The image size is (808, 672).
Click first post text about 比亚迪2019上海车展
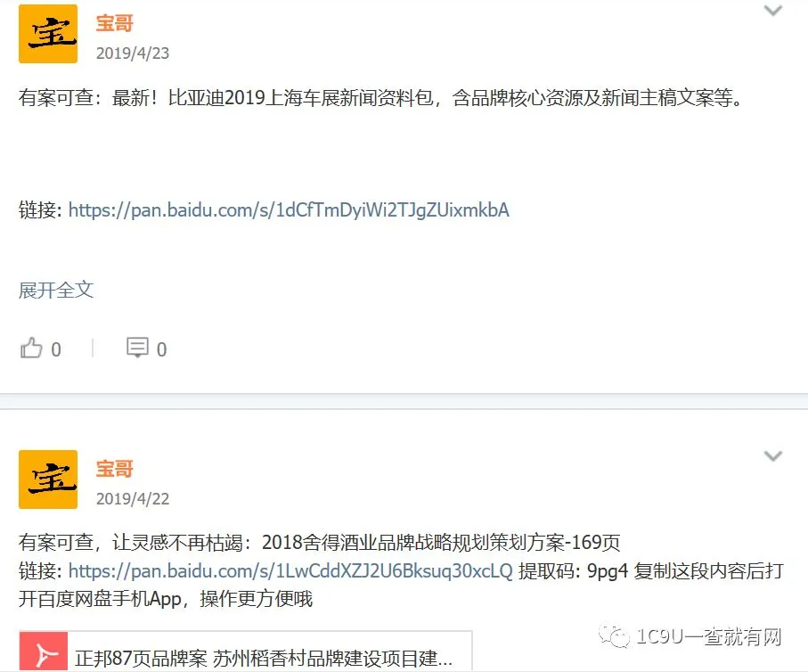click(380, 97)
